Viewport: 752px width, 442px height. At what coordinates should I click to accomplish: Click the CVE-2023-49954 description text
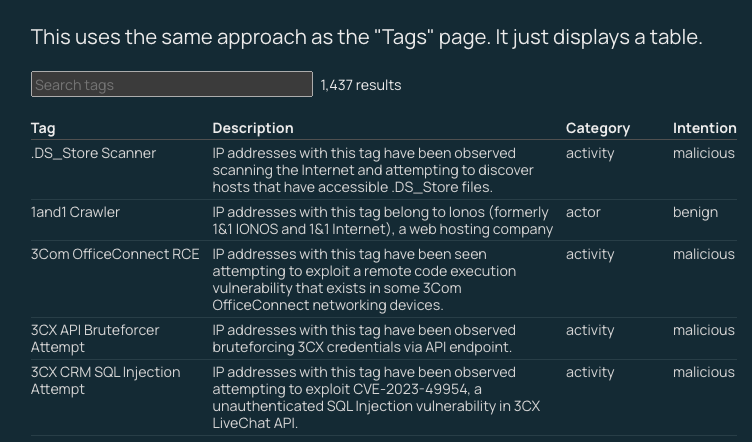[x=376, y=397]
